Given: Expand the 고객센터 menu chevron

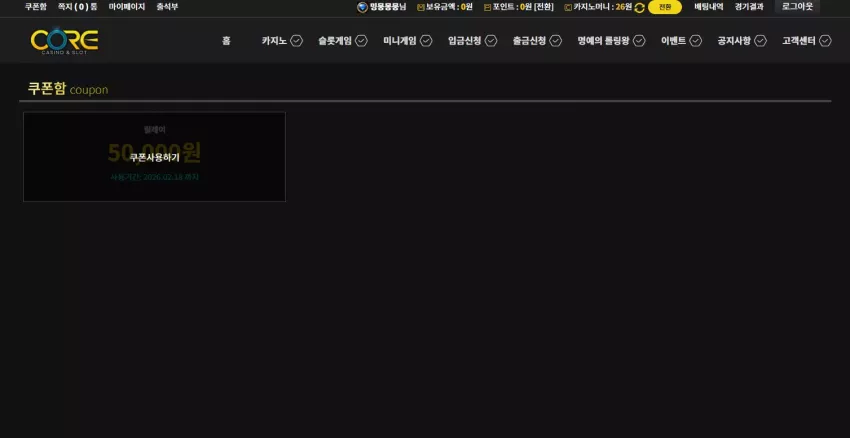Looking at the screenshot, I should pyautogui.click(x=825, y=41).
